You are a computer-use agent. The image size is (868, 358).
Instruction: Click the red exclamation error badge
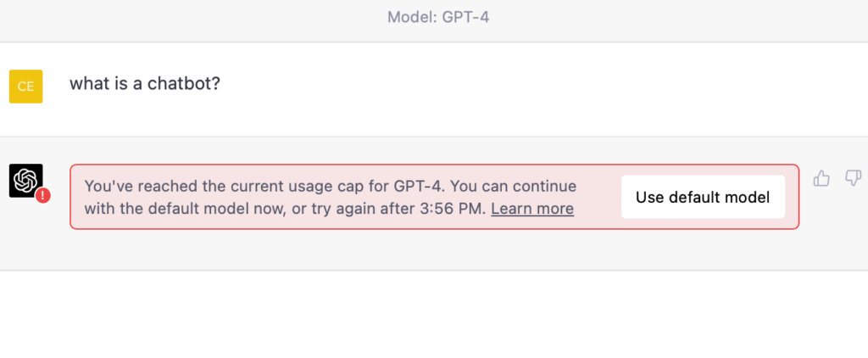pos(43,195)
